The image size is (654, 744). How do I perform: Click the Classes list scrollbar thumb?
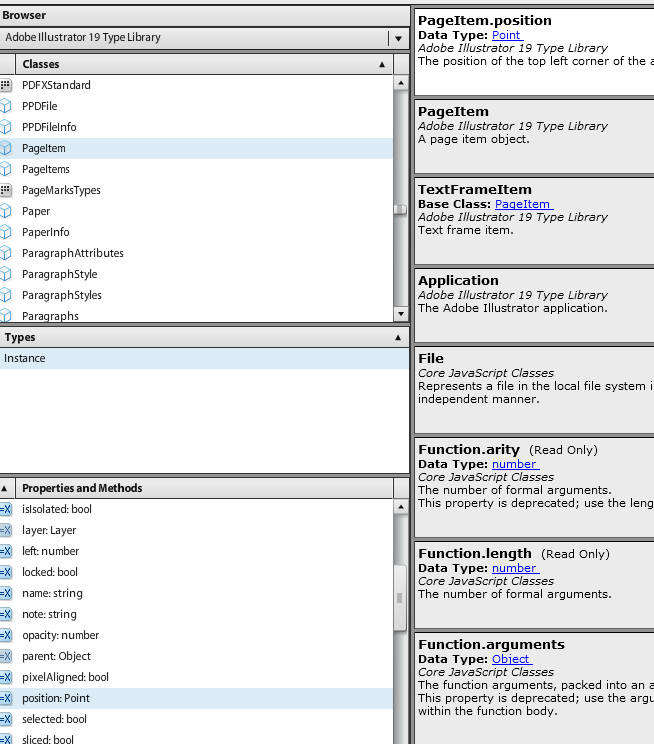click(x=401, y=210)
